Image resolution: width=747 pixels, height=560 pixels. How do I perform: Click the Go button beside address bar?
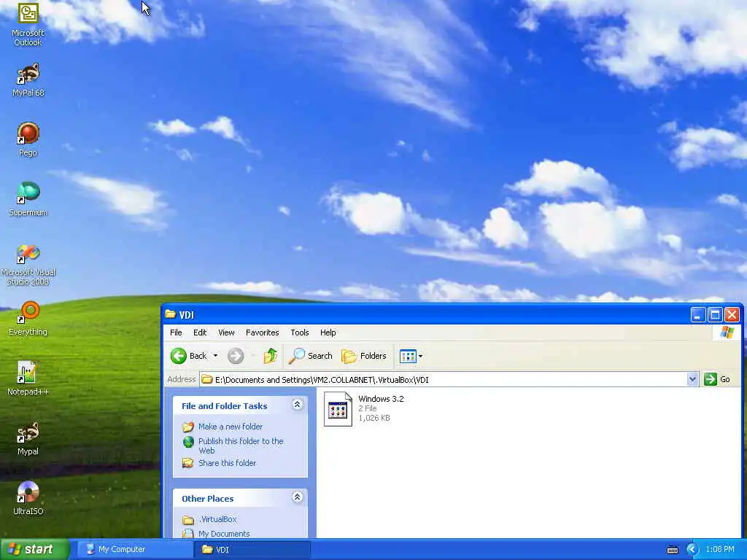pos(718,379)
